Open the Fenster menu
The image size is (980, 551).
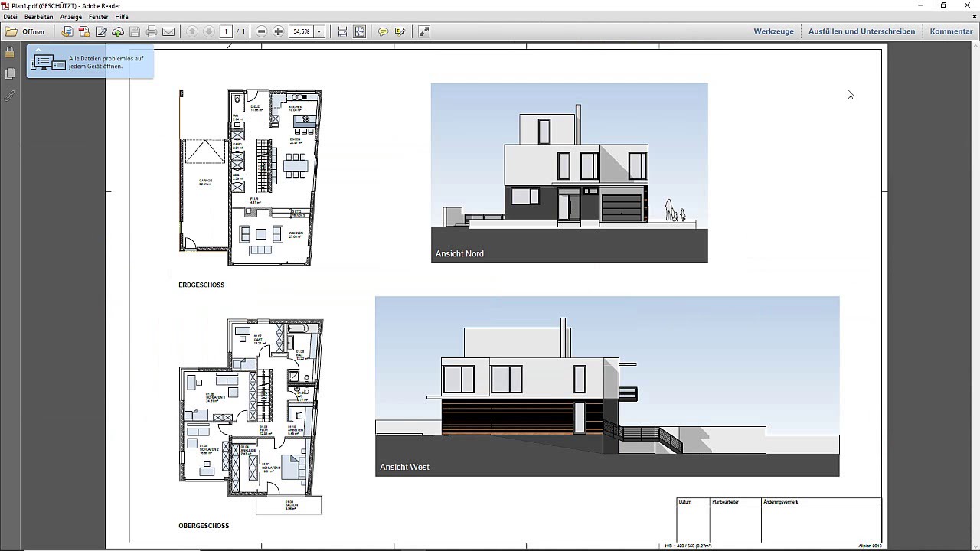coord(99,16)
